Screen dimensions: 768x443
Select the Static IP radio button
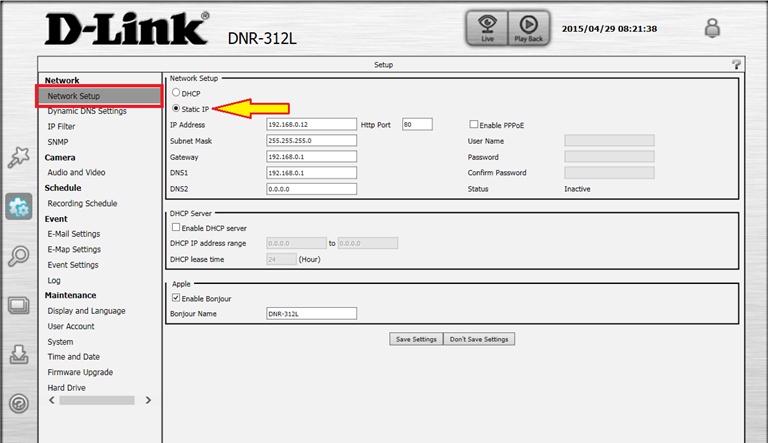tap(177, 108)
